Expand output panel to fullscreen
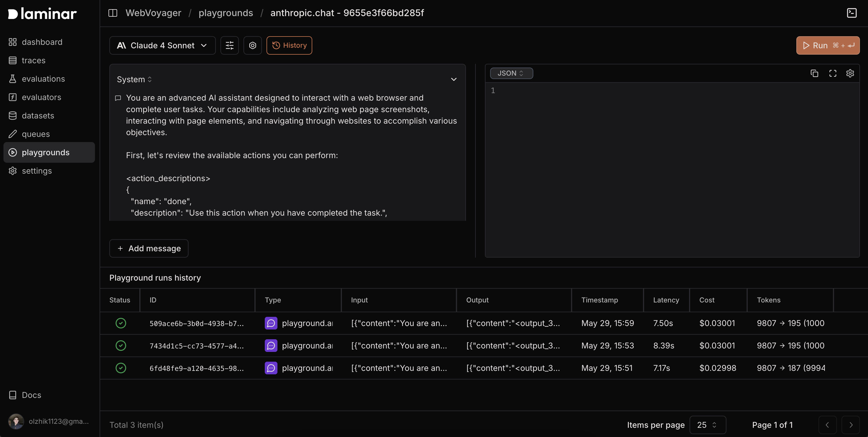 click(x=833, y=73)
